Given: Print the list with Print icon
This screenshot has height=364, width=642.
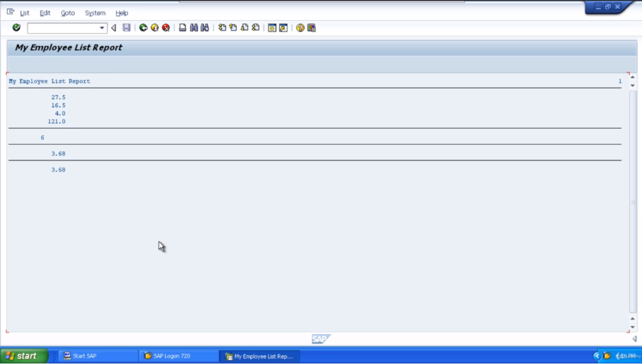Looking at the screenshot, I should tap(182, 28).
